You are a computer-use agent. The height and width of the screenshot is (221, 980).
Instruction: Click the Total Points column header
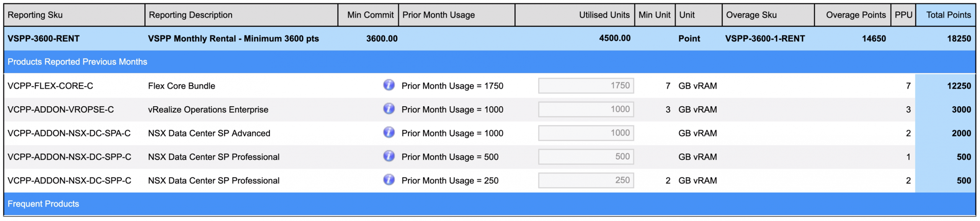click(x=948, y=15)
